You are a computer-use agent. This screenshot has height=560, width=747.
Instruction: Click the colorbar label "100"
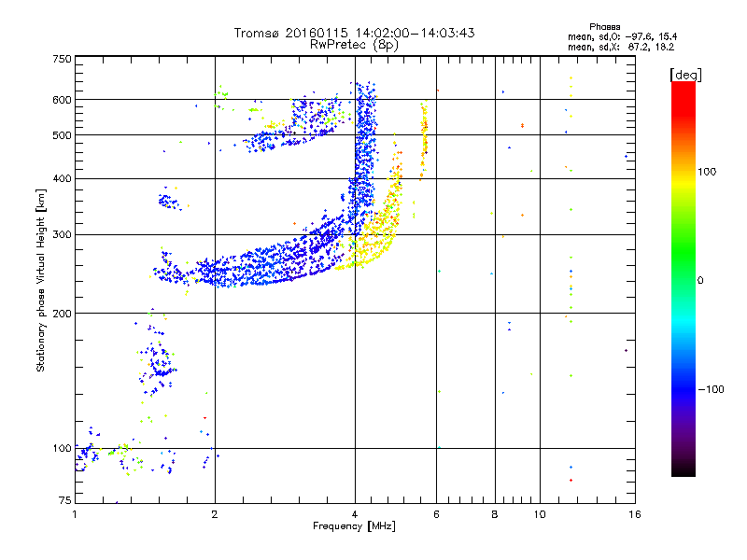coord(707,172)
